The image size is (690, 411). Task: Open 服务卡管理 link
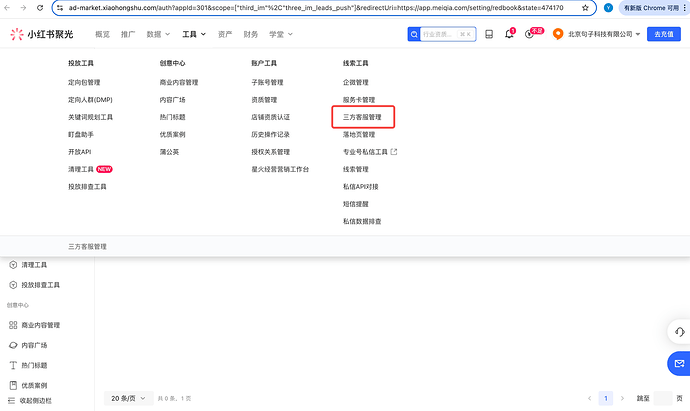[359, 100]
